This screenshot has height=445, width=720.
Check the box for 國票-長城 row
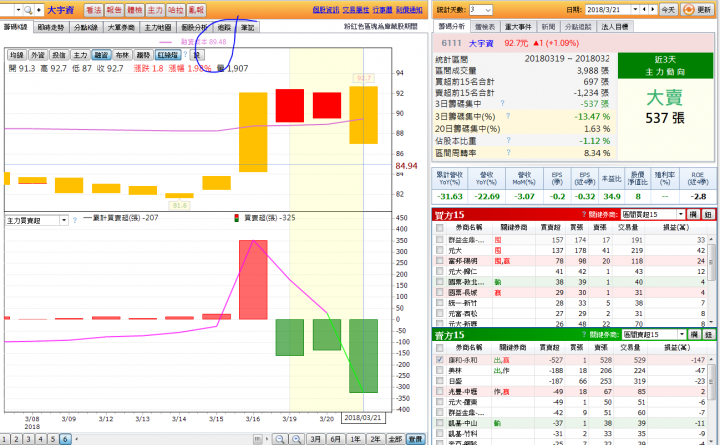(x=439, y=292)
